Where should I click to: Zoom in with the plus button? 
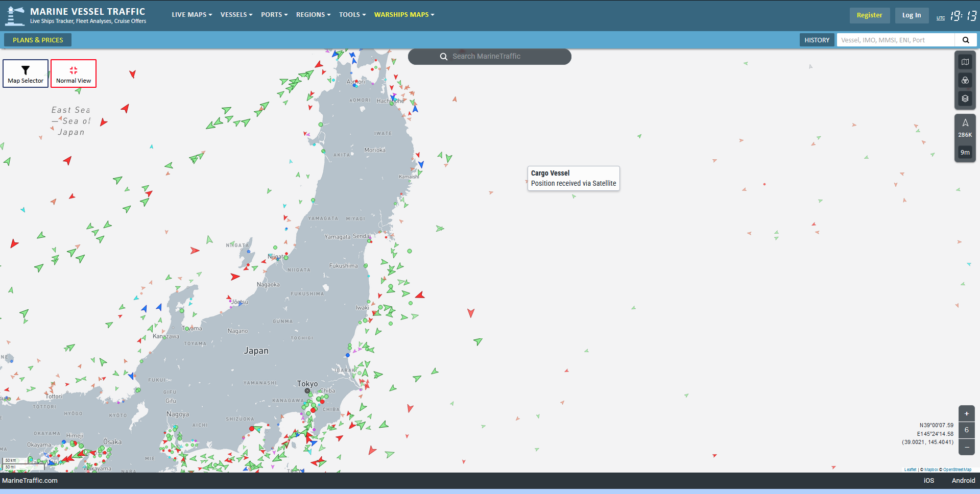(x=967, y=413)
